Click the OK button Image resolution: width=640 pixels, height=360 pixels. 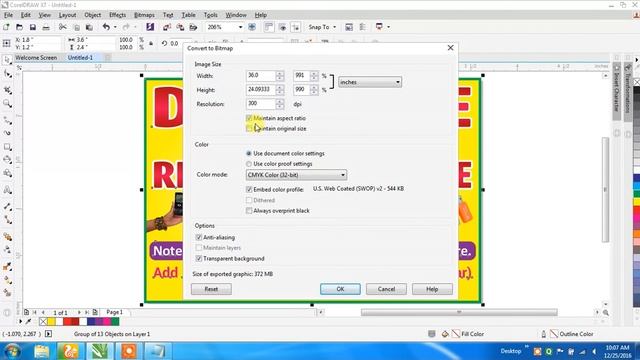pyautogui.click(x=340, y=289)
